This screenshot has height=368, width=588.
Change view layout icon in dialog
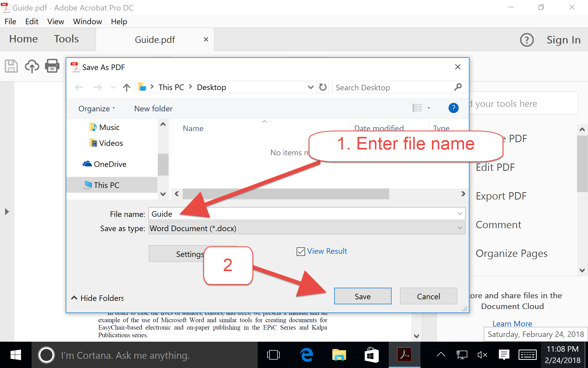(x=417, y=108)
